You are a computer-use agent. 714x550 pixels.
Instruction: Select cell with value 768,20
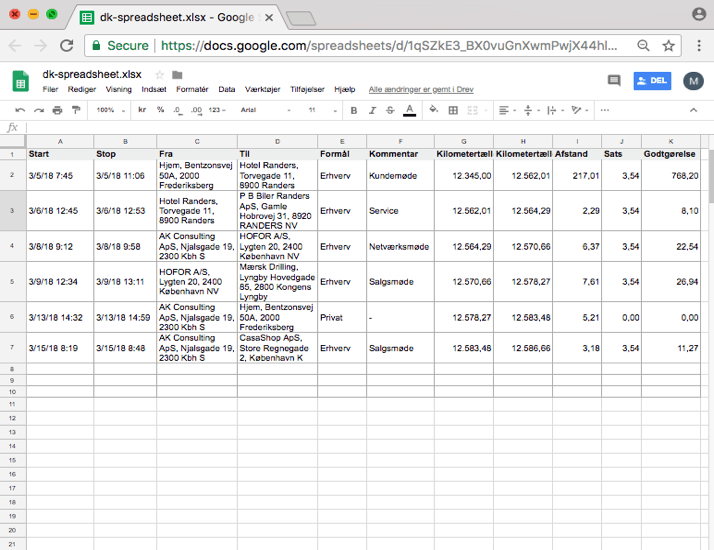671,175
